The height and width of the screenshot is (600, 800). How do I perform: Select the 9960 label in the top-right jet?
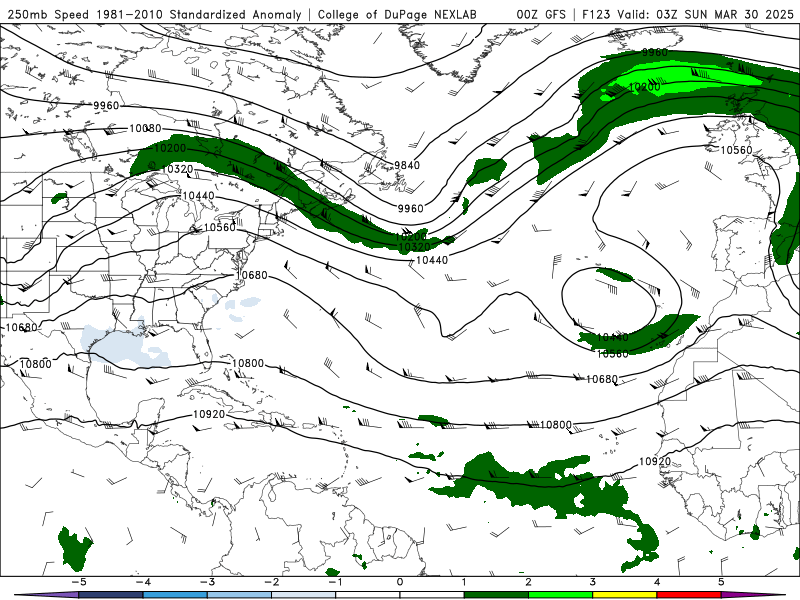[x=655, y=53]
